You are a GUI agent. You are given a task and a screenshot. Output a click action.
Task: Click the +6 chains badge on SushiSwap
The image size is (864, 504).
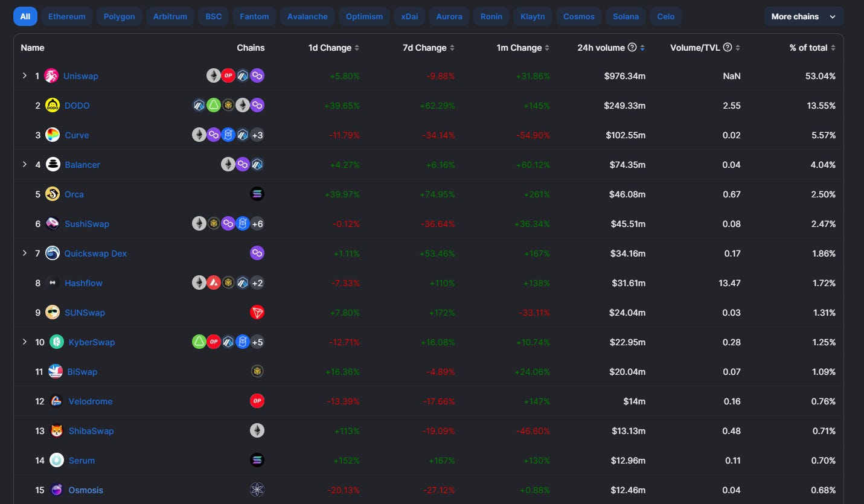(x=257, y=223)
